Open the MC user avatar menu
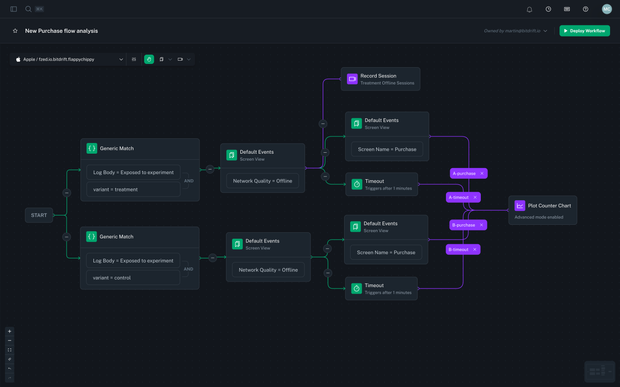This screenshot has width=620, height=387. click(x=607, y=9)
